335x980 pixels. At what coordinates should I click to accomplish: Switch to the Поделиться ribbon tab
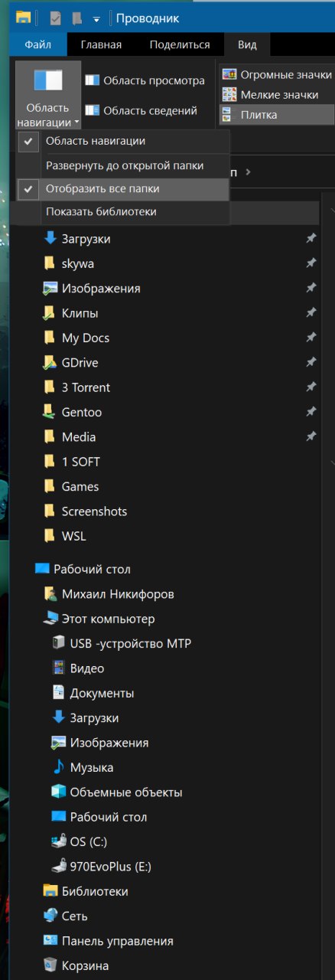(180, 44)
